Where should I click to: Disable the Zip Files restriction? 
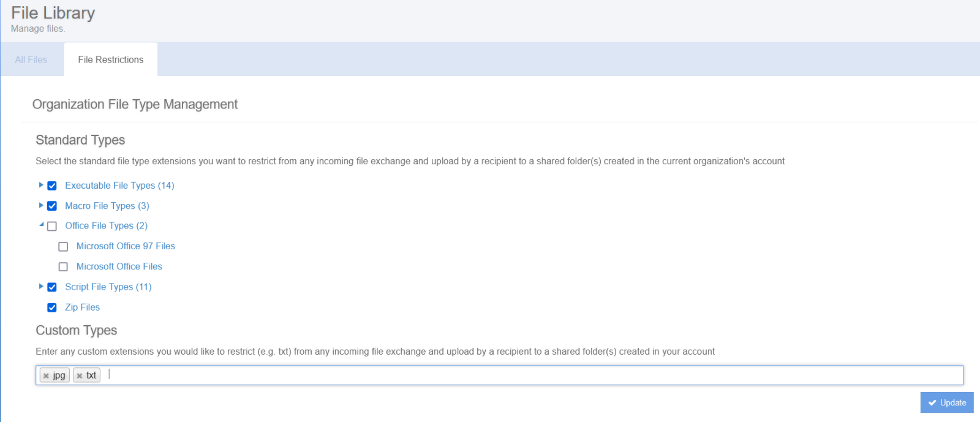click(x=52, y=307)
